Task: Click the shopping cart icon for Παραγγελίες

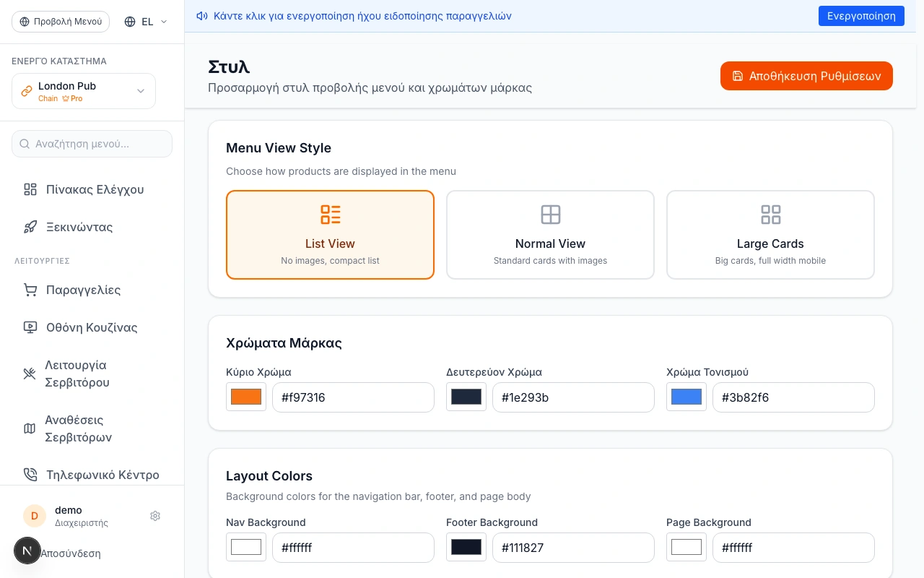Action: (x=30, y=290)
